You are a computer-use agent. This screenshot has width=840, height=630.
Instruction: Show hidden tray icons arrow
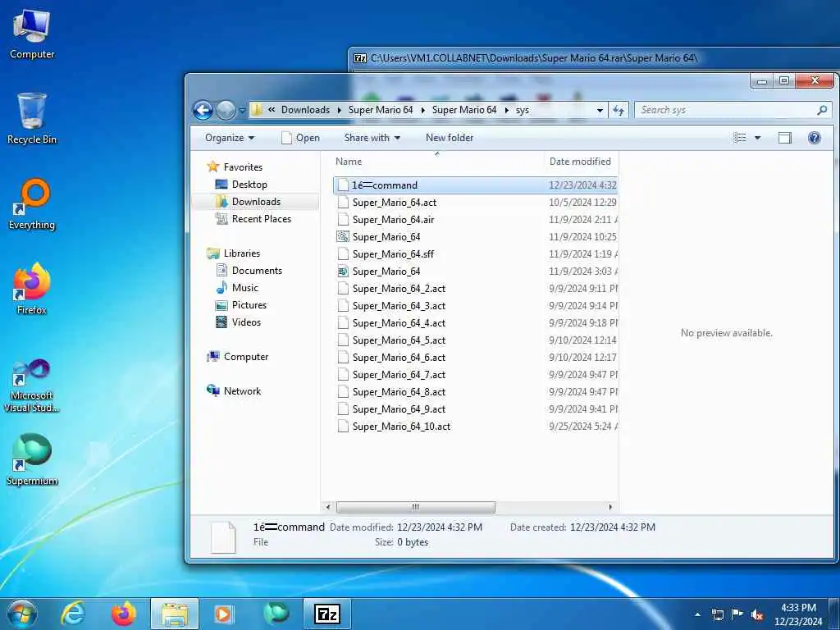(697, 615)
